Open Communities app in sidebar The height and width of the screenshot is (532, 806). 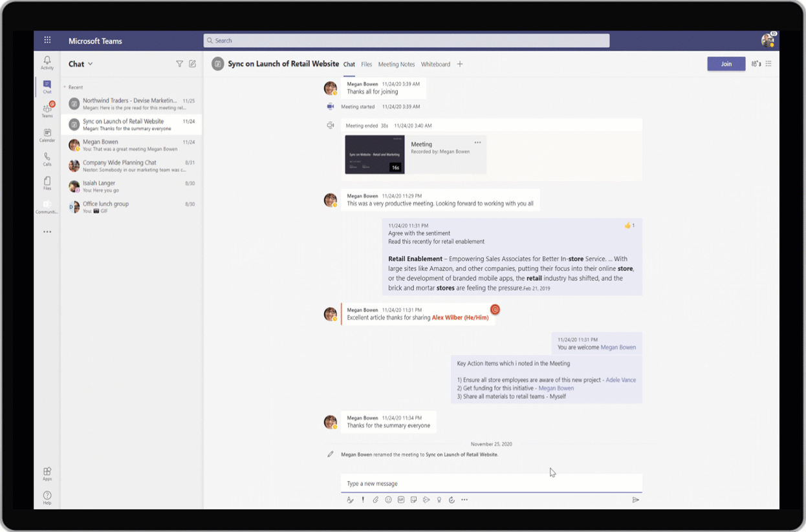pyautogui.click(x=47, y=207)
